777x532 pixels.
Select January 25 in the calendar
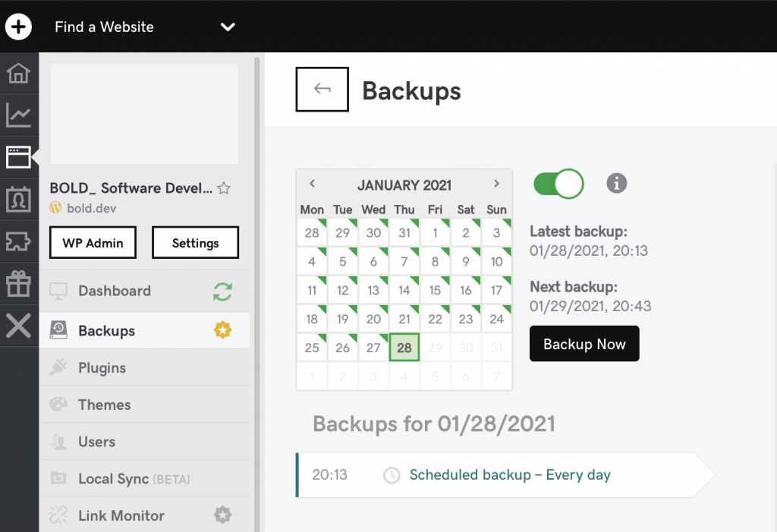pos(312,347)
